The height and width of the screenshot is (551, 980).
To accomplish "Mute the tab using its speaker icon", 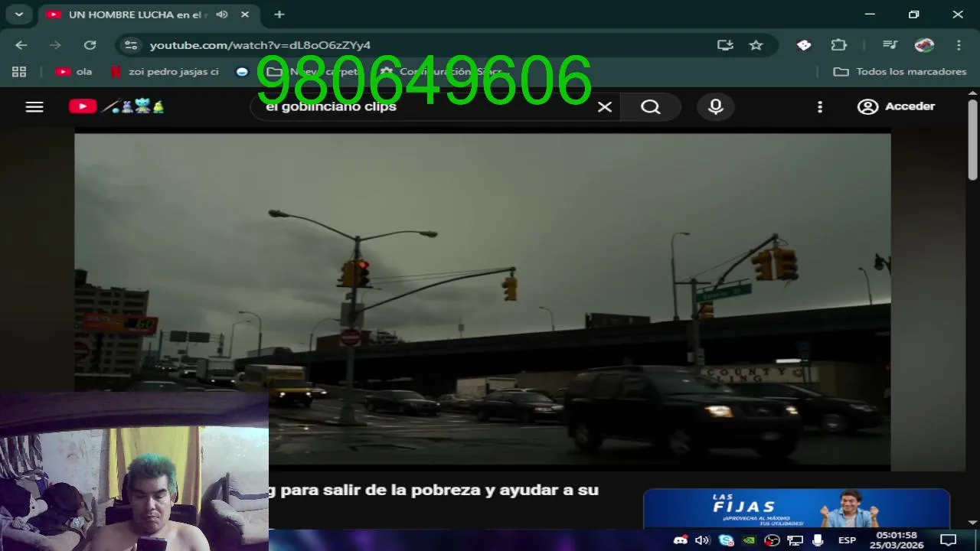I will pyautogui.click(x=222, y=15).
